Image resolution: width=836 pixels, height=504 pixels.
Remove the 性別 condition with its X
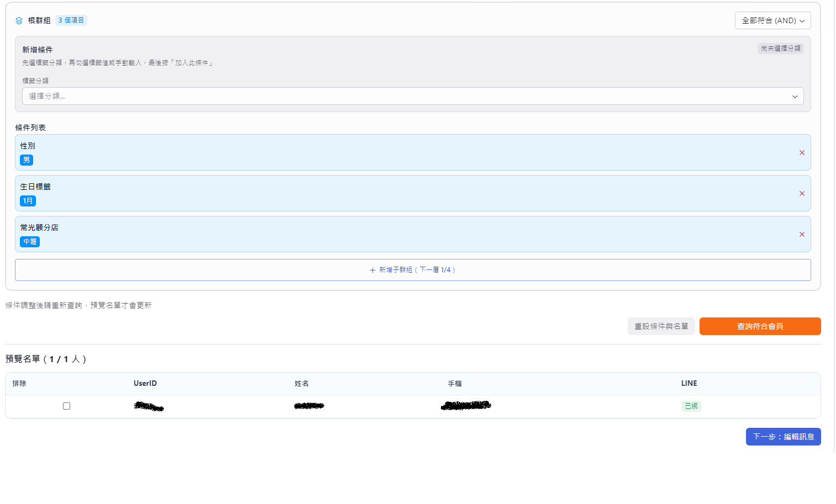[x=802, y=153]
